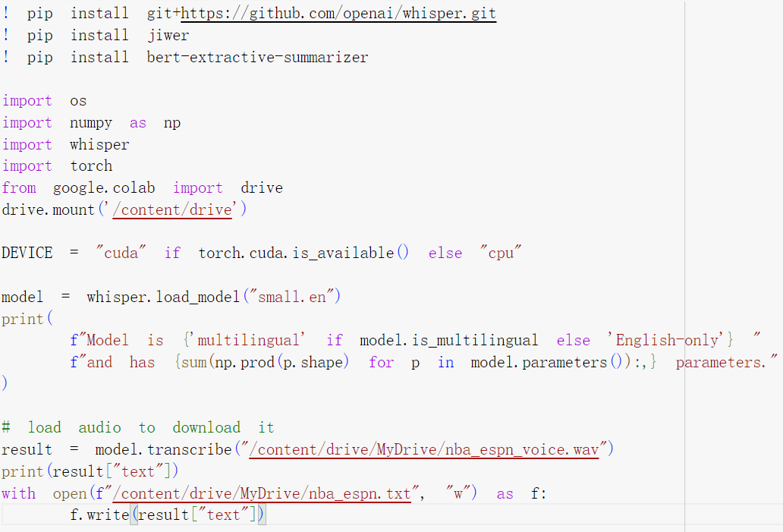This screenshot has height=532, width=783.
Task: Click the "cpu" string literal
Action: 500,253
